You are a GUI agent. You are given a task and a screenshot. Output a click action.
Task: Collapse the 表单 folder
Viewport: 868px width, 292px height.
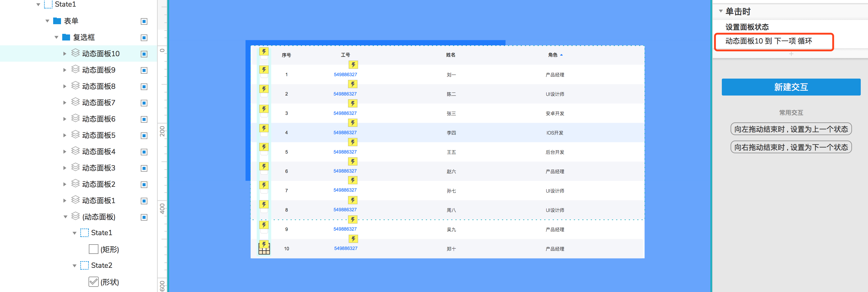[x=47, y=21]
